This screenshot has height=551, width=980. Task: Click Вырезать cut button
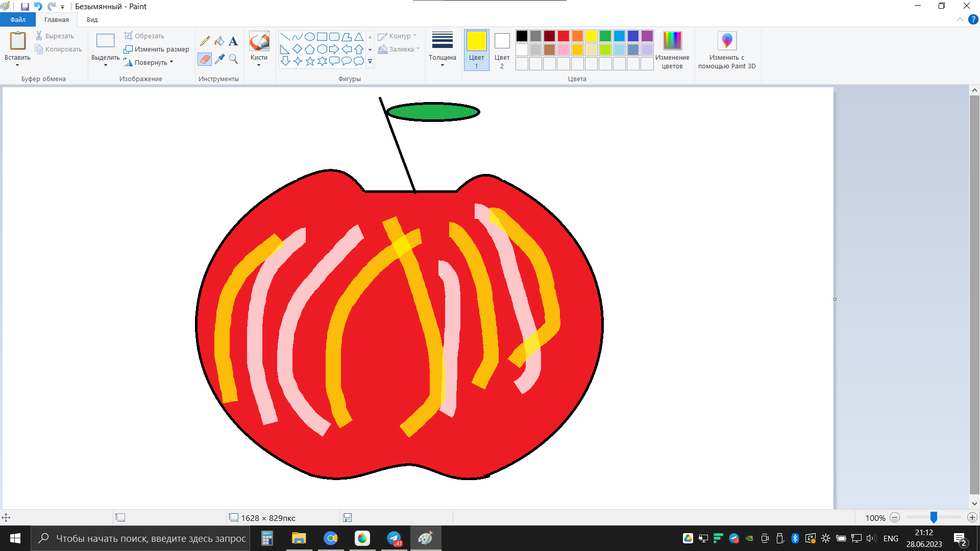[x=55, y=36]
